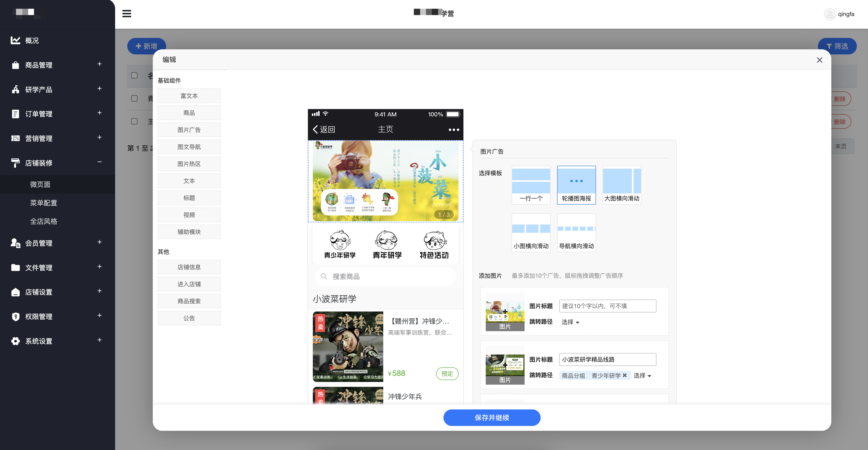Click first image 图片标题 input field
The image size is (868, 450).
[x=608, y=306]
